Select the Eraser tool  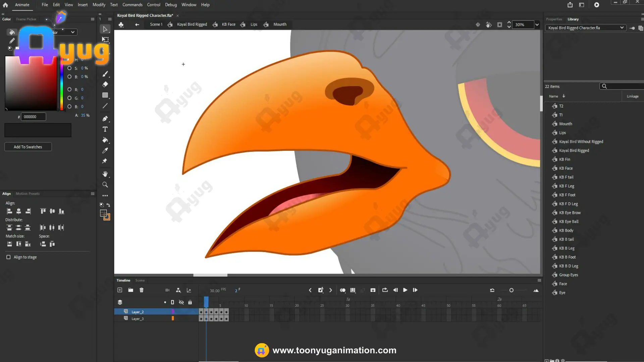(105, 84)
